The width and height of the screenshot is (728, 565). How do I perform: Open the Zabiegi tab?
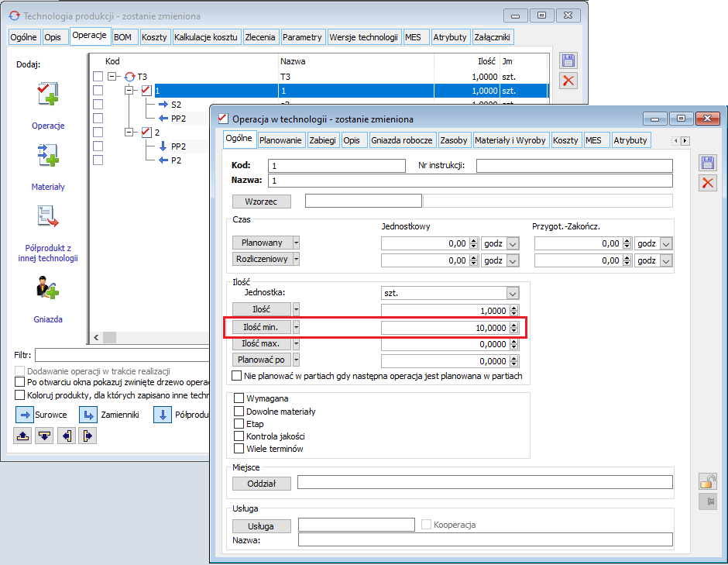click(x=322, y=140)
